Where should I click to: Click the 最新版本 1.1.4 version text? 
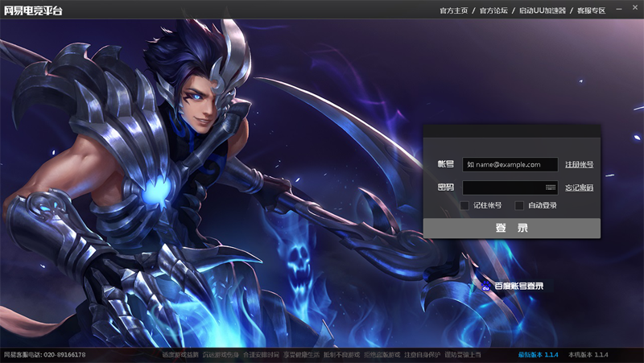pyautogui.click(x=538, y=354)
